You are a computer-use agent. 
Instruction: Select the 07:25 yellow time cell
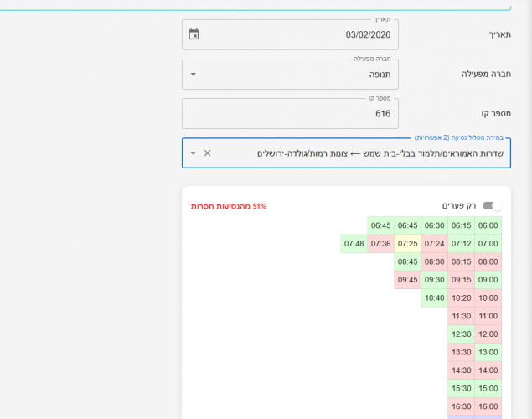click(408, 244)
